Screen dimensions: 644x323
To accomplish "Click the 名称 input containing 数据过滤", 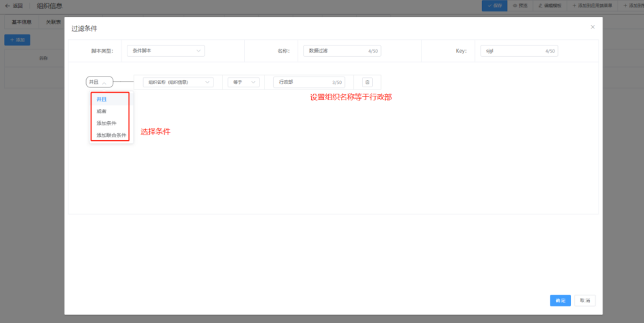I will (x=342, y=51).
